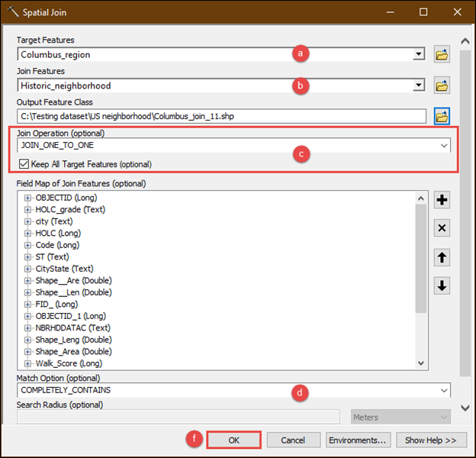Image resolution: width=476 pixels, height=458 pixels.
Task: Expand the FID_ (Long) field node
Action: (x=27, y=305)
